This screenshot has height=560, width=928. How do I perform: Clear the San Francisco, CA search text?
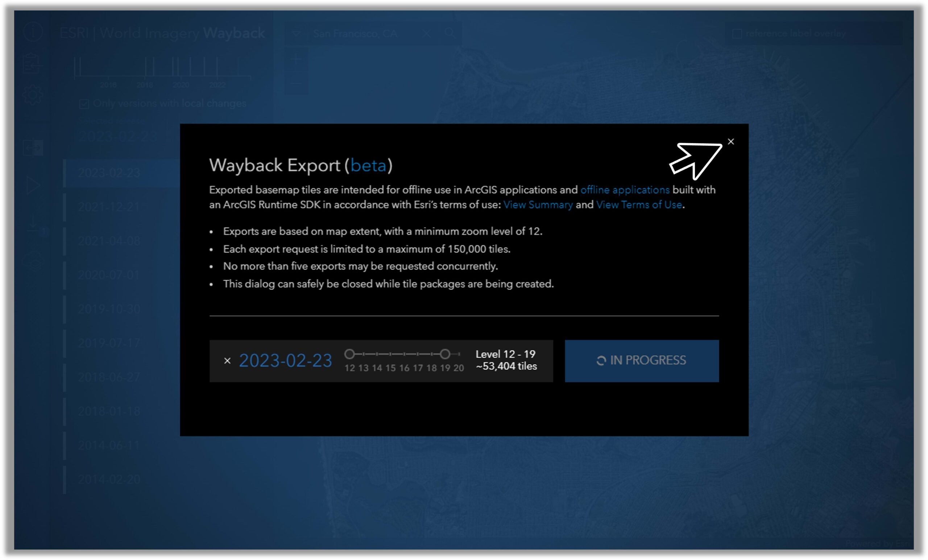point(426,33)
